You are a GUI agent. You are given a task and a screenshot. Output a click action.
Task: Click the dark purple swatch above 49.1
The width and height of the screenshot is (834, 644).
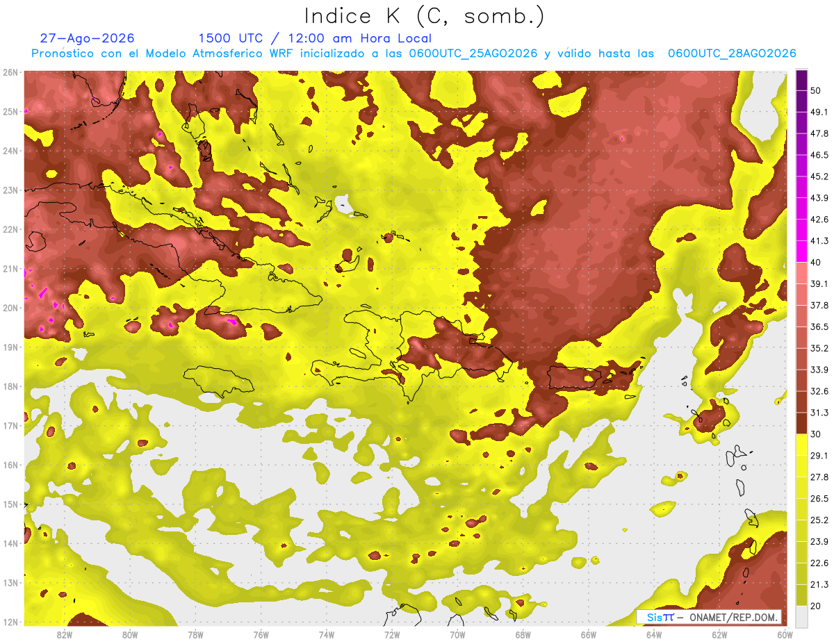click(802, 101)
